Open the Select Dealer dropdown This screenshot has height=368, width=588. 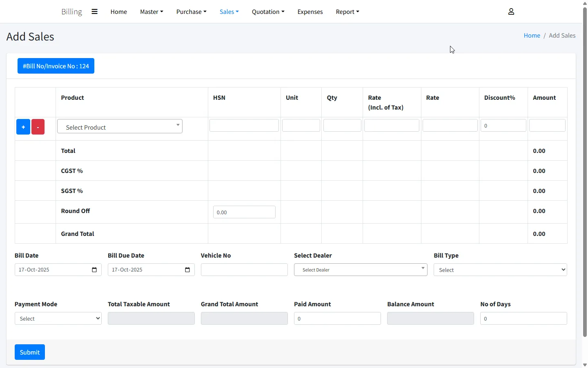point(360,270)
